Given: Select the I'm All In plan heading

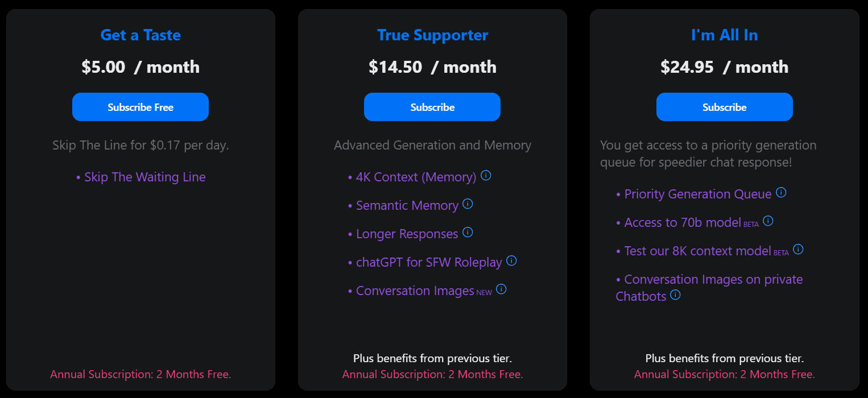Looking at the screenshot, I should tap(724, 35).
